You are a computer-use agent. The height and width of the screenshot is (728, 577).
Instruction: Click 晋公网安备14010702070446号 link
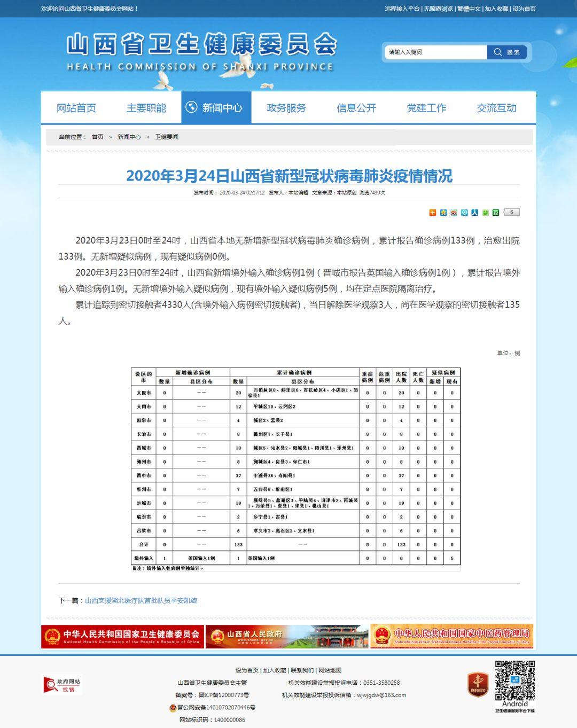tap(216, 707)
